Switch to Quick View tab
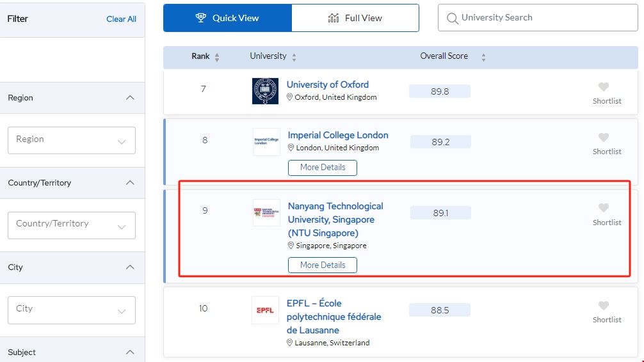Viewport: 644px width, 362px height. tap(227, 18)
